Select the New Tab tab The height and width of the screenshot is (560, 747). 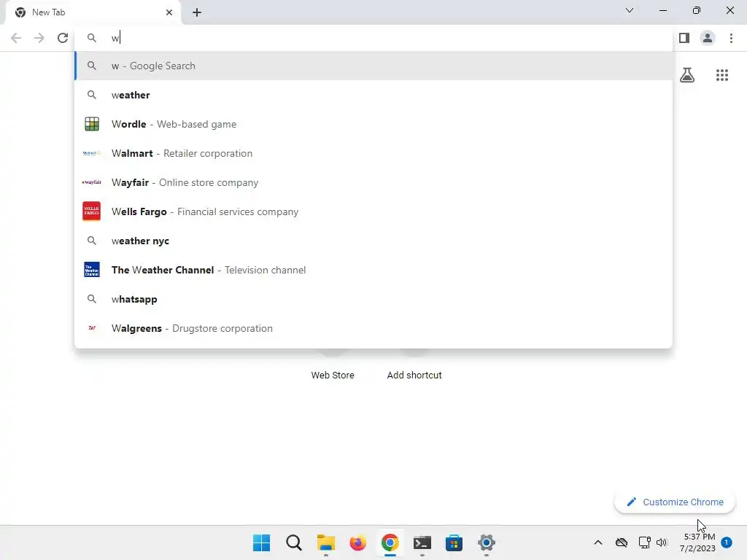pyautogui.click(x=93, y=13)
